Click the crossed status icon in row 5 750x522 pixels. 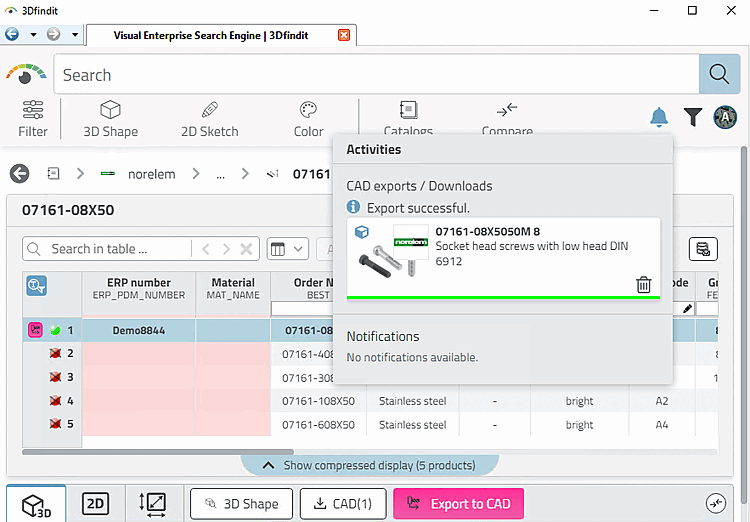pos(55,423)
